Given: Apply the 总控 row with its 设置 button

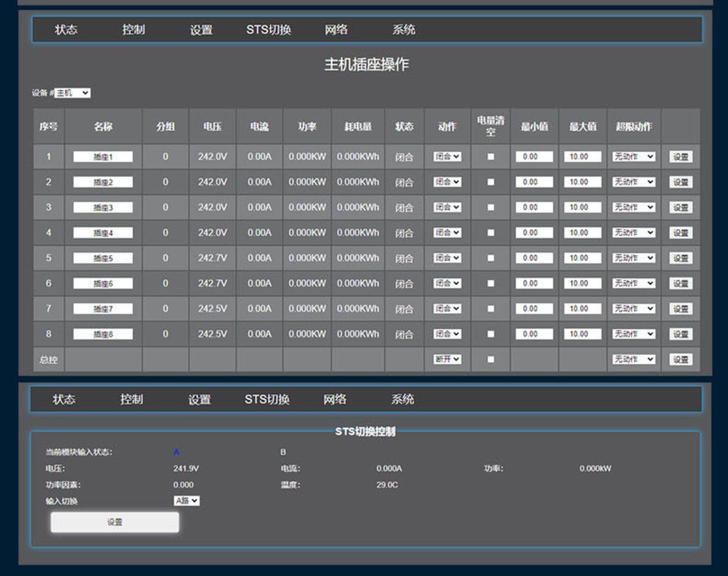Looking at the screenshot, I should pyautogui.click(x=680, y=359).
